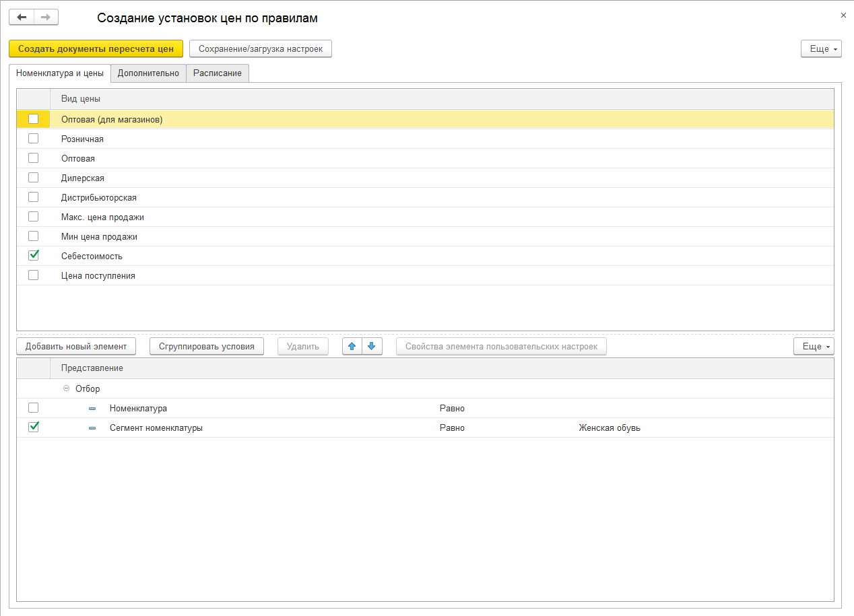The image size is (854, 616).
Task: Open the Расписание tab
Action: [218, 73]
